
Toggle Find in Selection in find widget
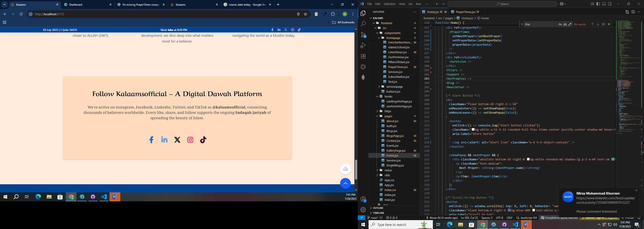603,24
